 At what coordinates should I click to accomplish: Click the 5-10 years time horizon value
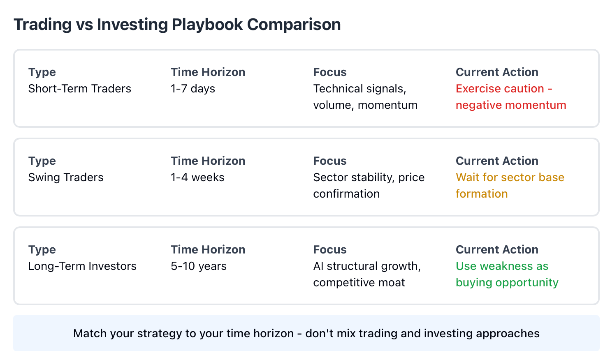click(x=199, y=266)
